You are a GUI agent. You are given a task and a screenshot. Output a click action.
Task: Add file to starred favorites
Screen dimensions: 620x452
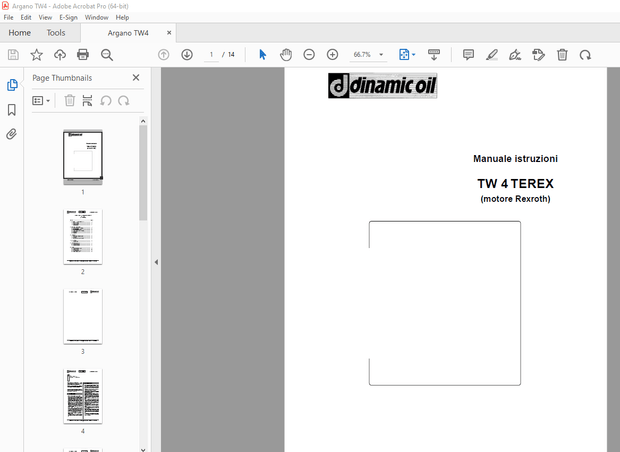coord(36,55)
